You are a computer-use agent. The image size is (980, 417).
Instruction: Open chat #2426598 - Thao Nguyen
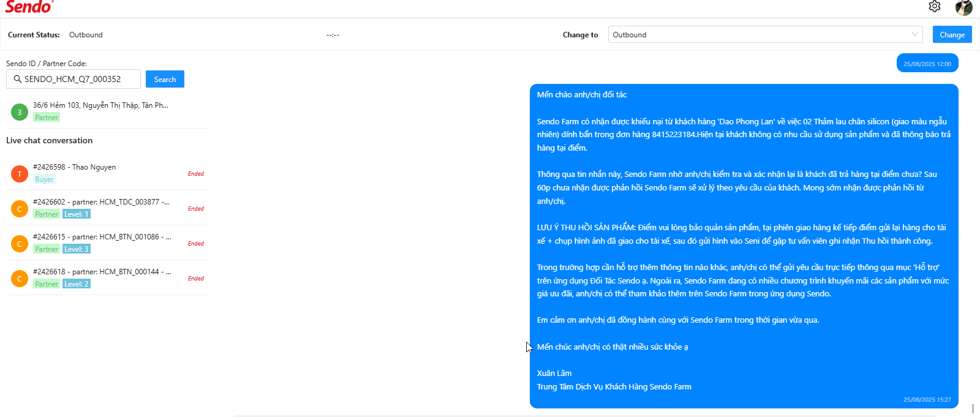point(107,173)
